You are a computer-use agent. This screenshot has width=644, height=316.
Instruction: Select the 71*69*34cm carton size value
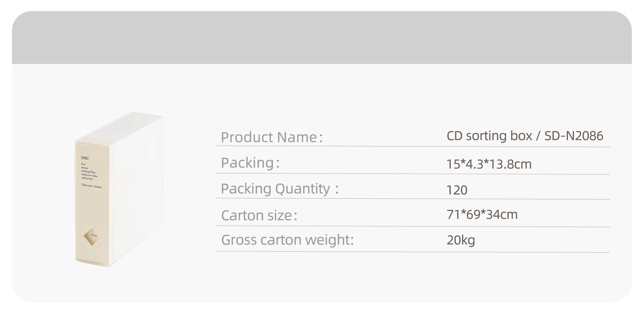[x=482, y=215]
